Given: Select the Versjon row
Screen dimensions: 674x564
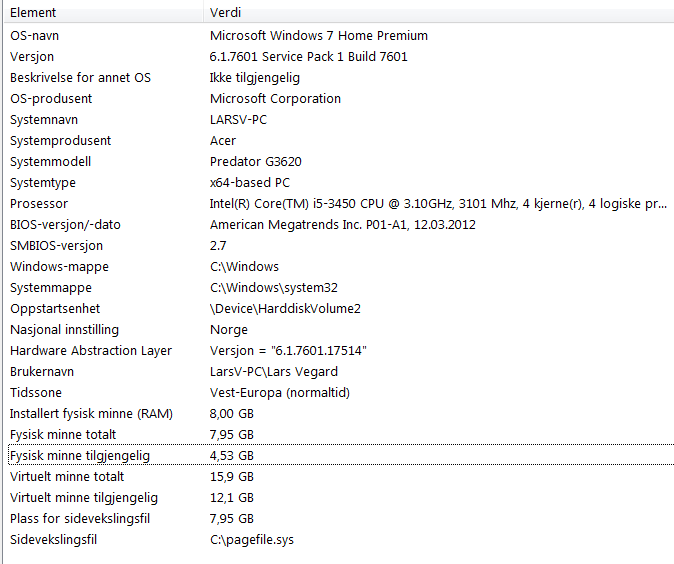Looking at the screenshot, I should click(32, 57).
